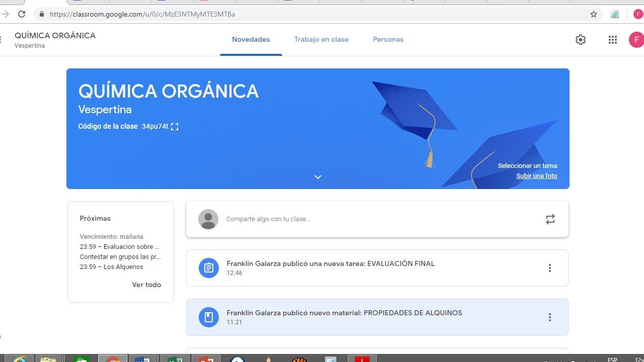Open the stream reuse post arrows icon
Viewport: 644px width, 362px height.
click(550, 219)
